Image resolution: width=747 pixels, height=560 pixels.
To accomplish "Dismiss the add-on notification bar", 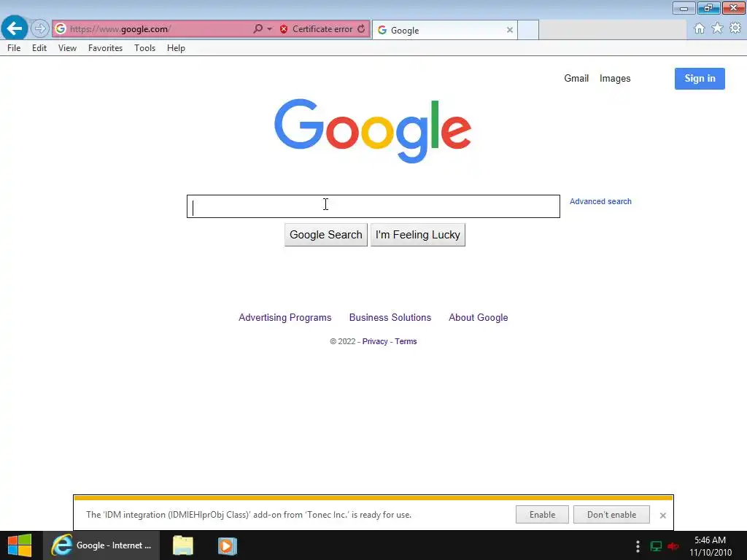I will coord(662,516).
